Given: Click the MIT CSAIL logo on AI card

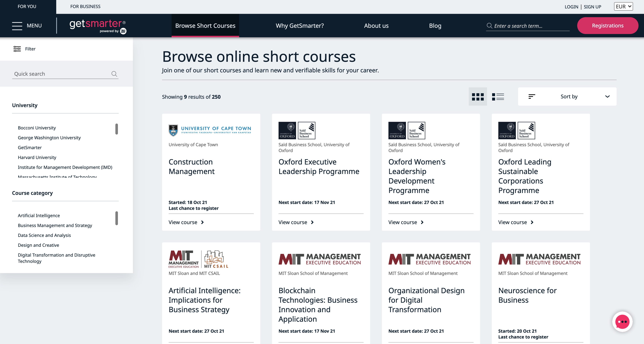Looking at the screenshot, I should click(x=198, y=259).
